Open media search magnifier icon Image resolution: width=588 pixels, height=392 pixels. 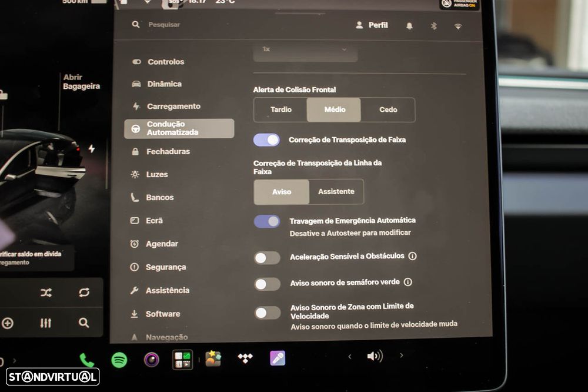coord(83,322)
